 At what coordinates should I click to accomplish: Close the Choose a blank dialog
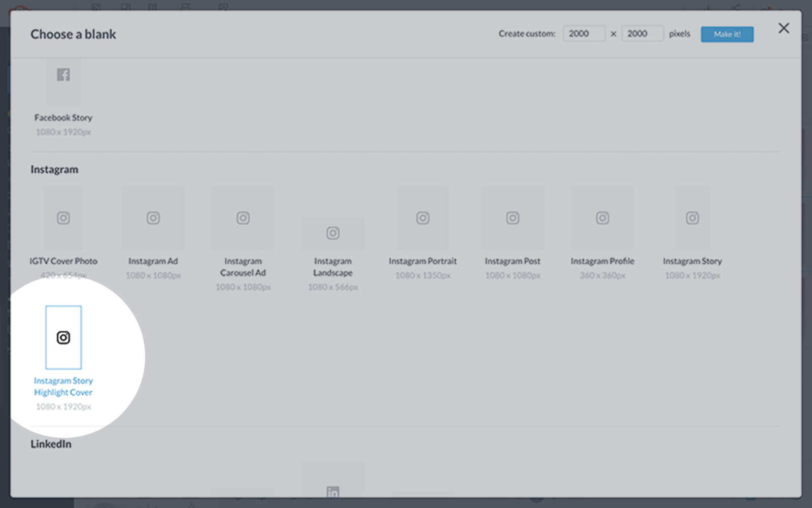point(784,28)
